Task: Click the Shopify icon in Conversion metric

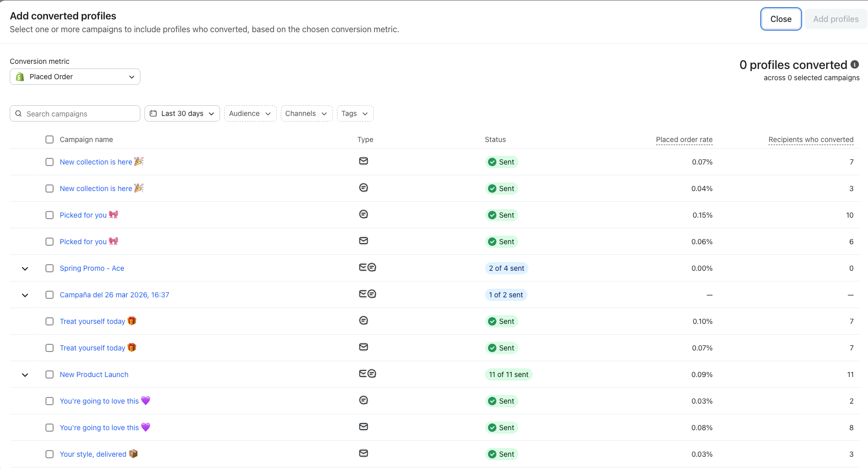Action: (20, 77)
